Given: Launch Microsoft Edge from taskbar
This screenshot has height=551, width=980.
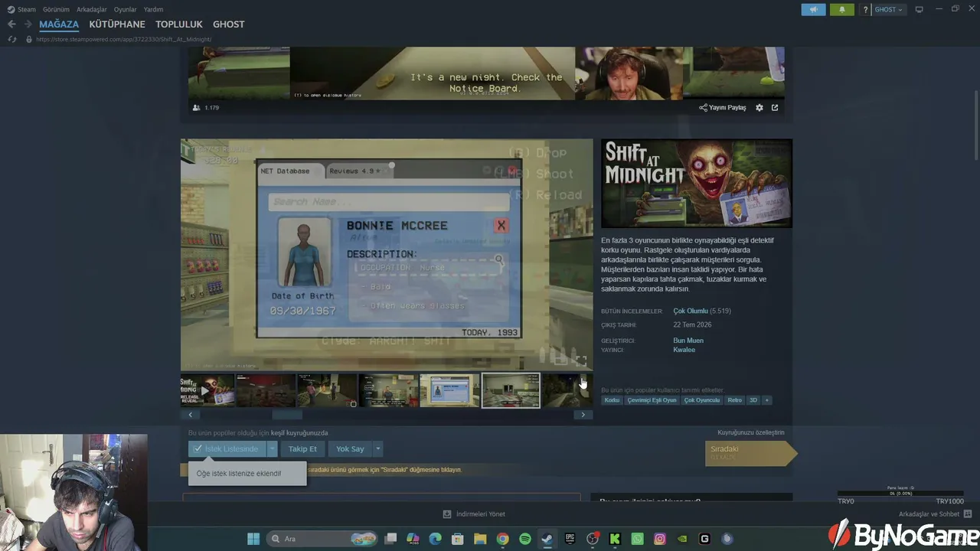Looking at the screenshot, I should (435, 539).
